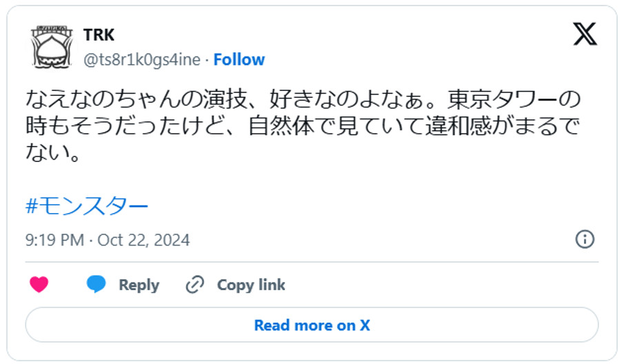Like the post with the heart icon
This screenshot has height=364, width=626.
coord(39,285)
